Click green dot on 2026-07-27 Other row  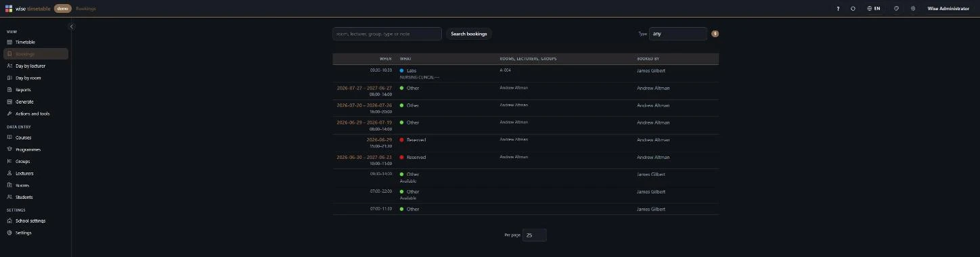click(401, 88)
